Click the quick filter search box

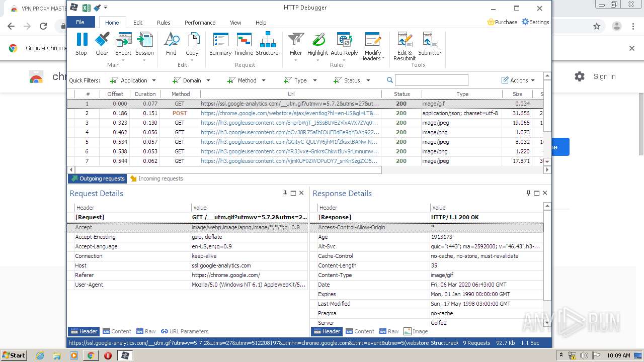coord(431,80)
